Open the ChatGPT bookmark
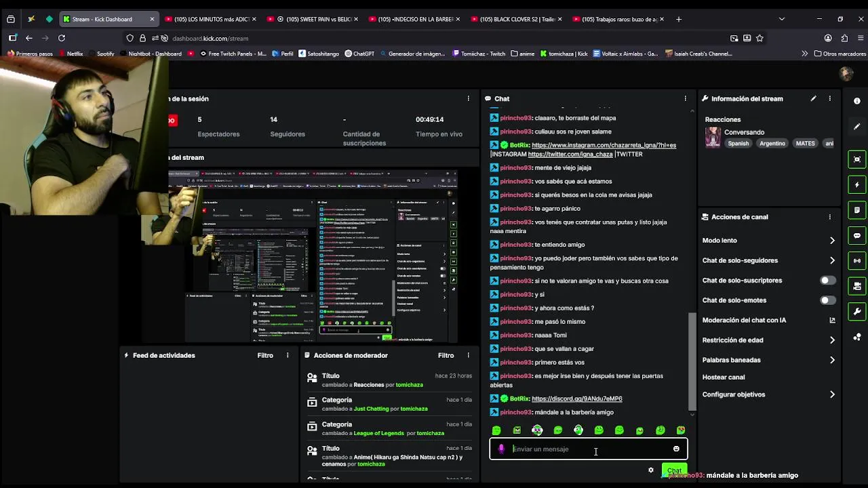The height and width of the screenshot is (488, 868). tap(359, 54)
